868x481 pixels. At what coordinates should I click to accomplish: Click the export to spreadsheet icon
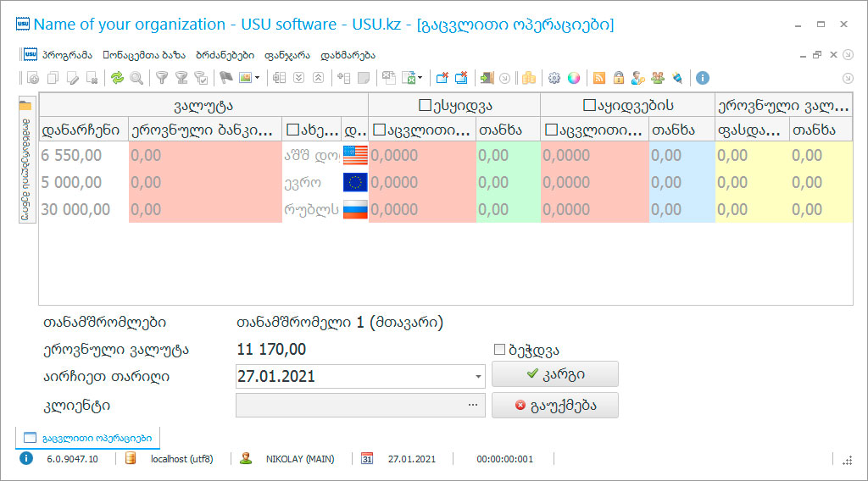click(x=409, y=78)
